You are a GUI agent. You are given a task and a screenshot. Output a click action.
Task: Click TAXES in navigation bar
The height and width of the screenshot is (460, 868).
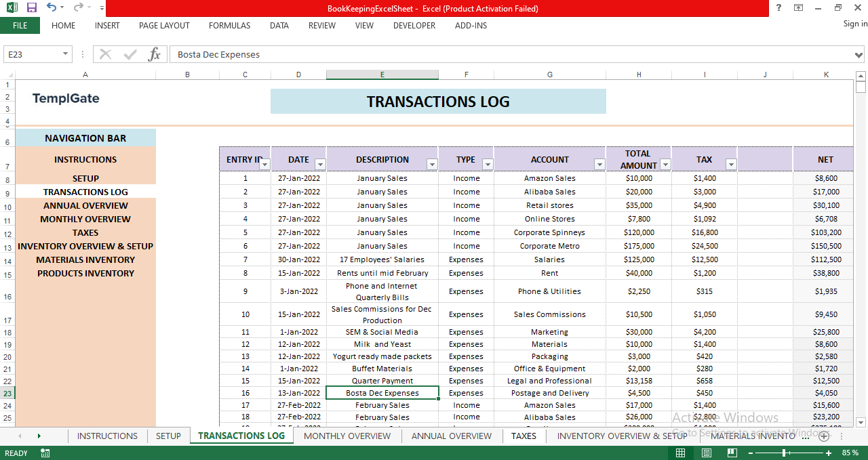coord(85,232)
